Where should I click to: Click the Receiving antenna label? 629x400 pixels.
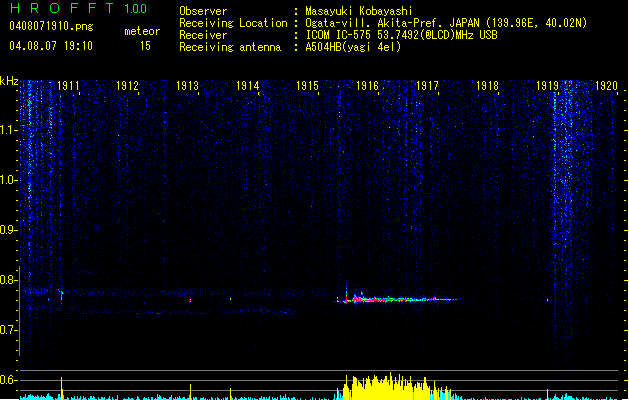(x=230, y=47)
